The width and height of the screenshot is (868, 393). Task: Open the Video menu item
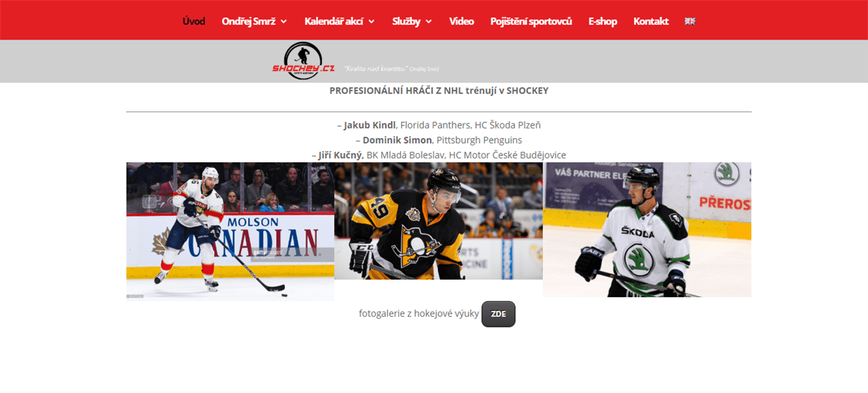[461, 21]
